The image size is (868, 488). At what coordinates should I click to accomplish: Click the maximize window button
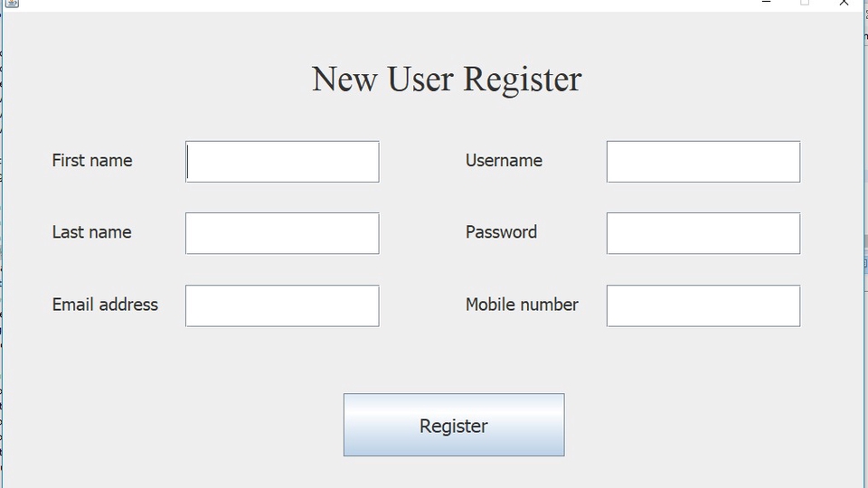(805, 4)
